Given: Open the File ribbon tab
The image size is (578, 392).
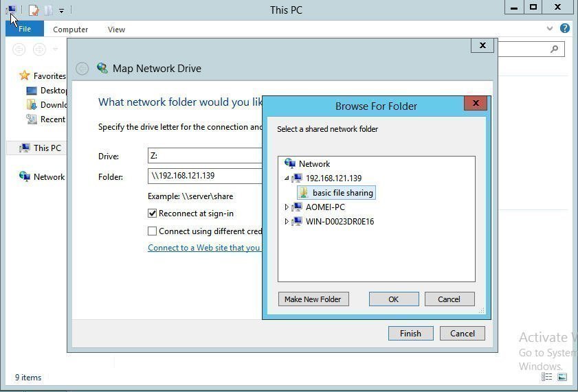Looking at the screenshot, I should (25, 29).
